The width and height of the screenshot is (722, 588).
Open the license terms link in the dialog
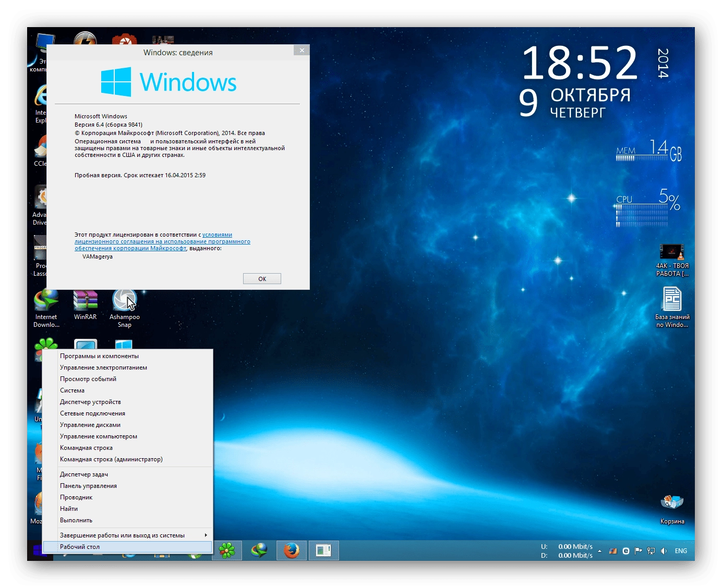point(162,241)
